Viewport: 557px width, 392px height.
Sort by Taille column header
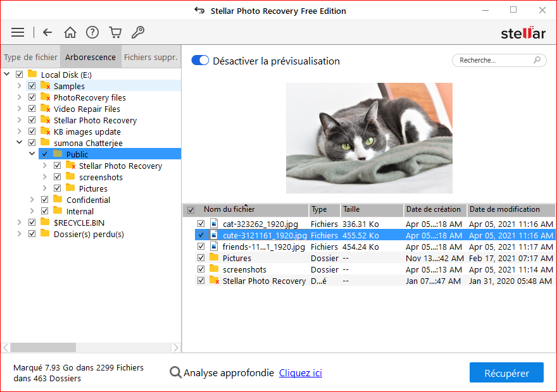pos(372,210)
